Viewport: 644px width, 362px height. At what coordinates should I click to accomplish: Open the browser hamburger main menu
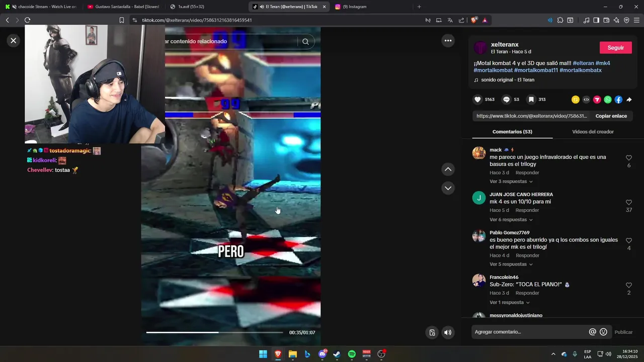pos(636,20)
